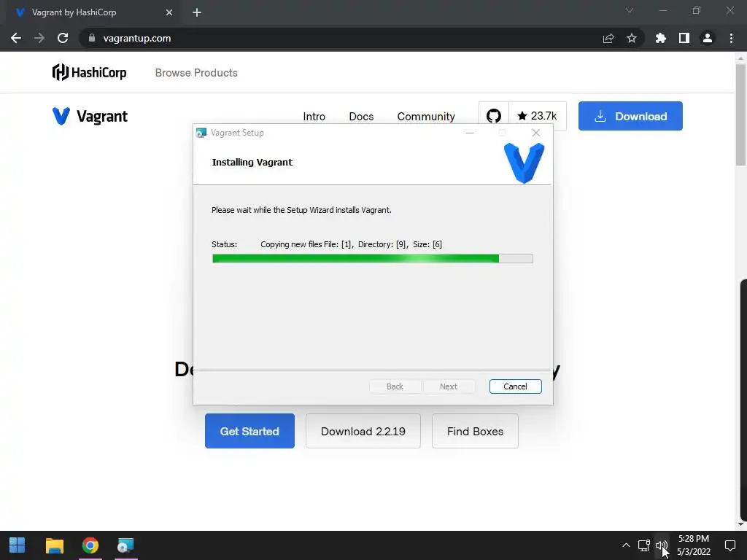Click the Download 2.2.19 button
This screenshot has width=747, height=560.
(x=363, y=431)
